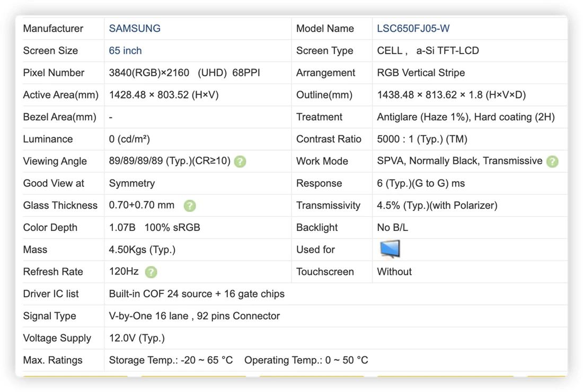Click the Touchscreen row label
The width and height of the screenshot is (583, 392).
325,272
